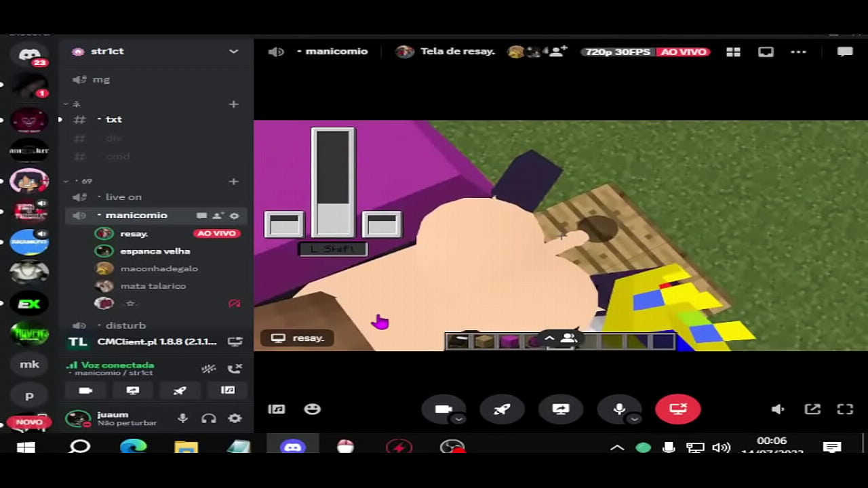Open user settings gear next to juaum
868x488 pixels.
235,419
